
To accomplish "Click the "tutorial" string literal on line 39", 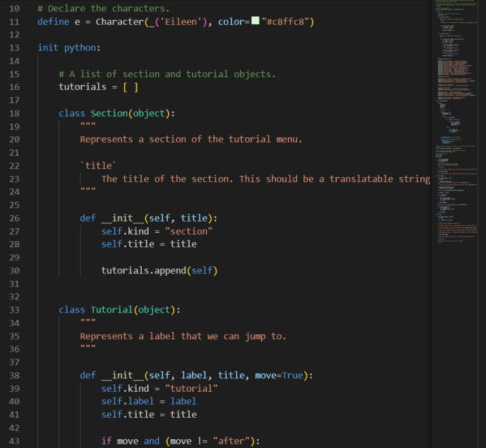I will click(191, 388).
